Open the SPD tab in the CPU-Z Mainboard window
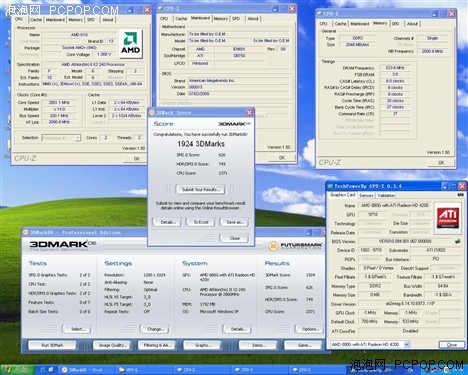This screenshot has width=468, height=375. tap(236, 19)
